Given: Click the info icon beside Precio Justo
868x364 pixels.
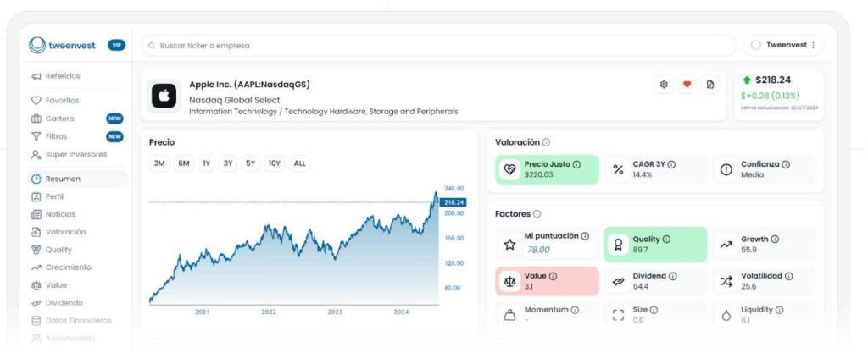Looking at the screenshot, I should (576, 164).
